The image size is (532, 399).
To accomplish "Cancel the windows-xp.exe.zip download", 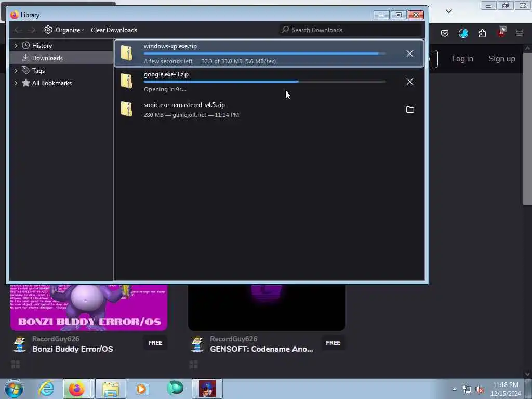I will pyautogui.click(x=409, y=54).
